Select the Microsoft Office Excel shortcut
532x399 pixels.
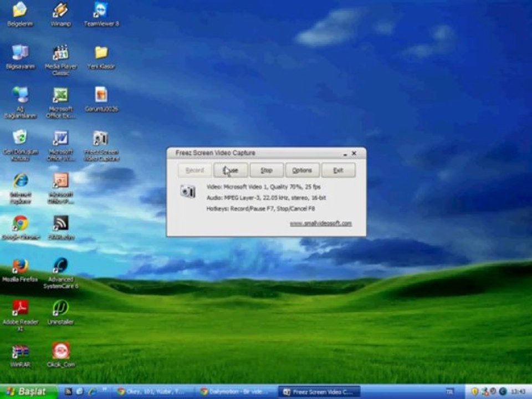click(x=61, y=103)
